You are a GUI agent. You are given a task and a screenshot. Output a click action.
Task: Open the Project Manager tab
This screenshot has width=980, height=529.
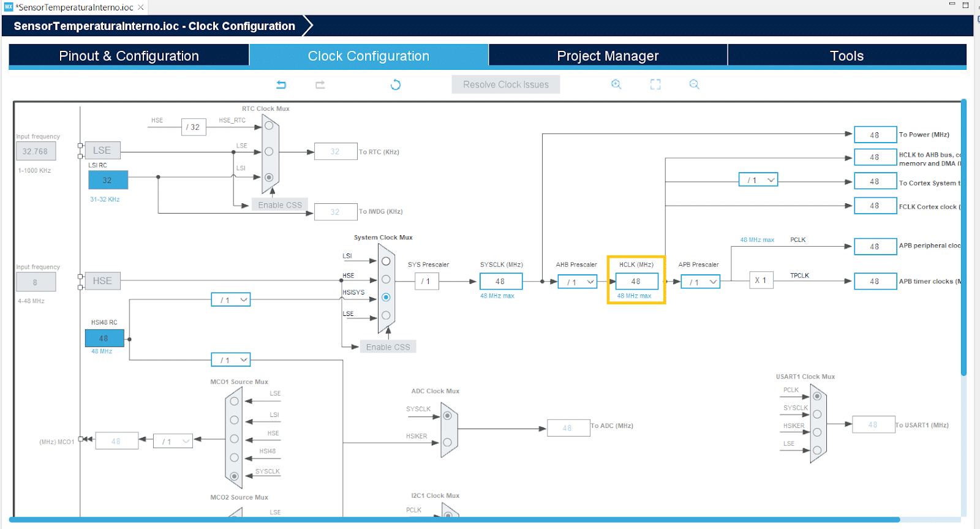click(x=608, y=56)
